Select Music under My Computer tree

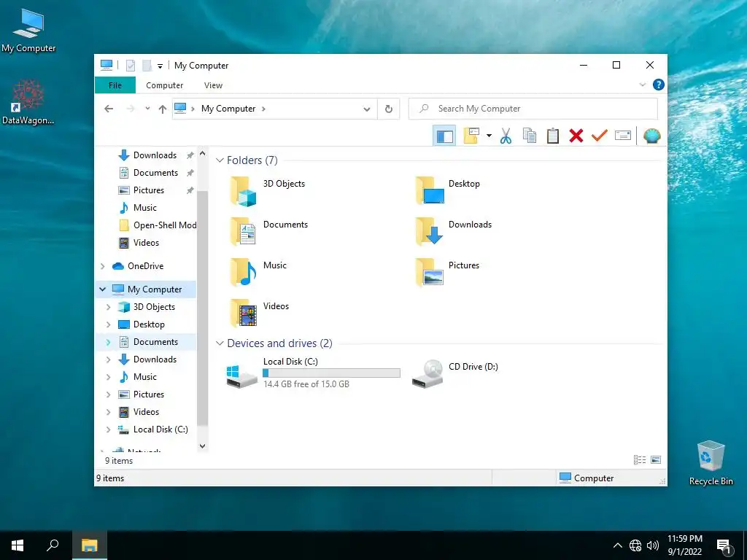pos(145,377)
